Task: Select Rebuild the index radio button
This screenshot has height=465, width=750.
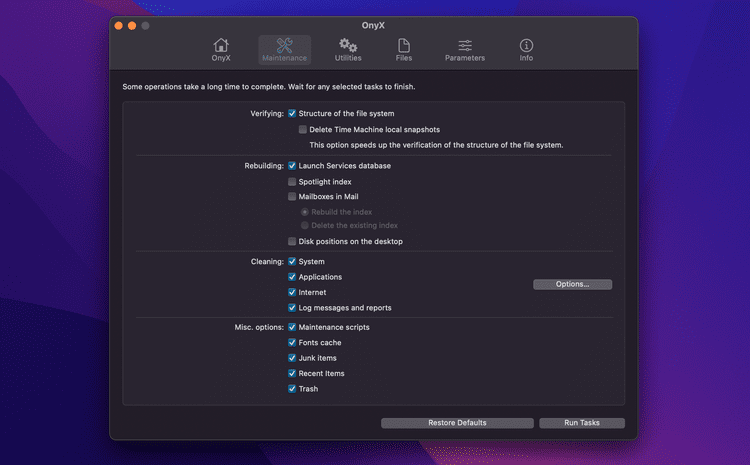Action: point(304,212)
